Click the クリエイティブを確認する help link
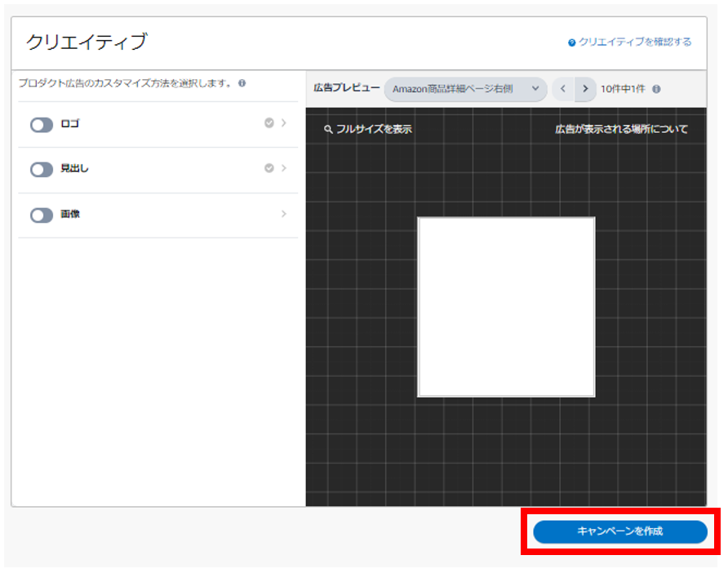 coord(635,42)
